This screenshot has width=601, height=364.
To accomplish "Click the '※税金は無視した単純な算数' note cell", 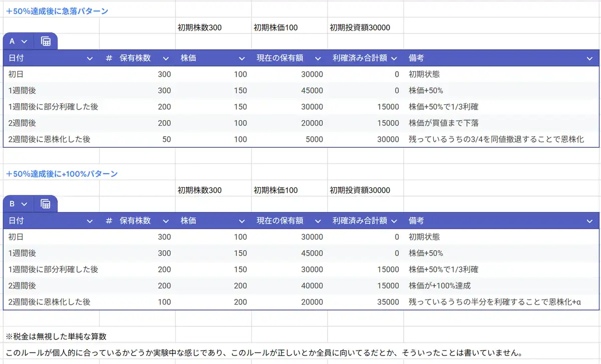I will pyautogui.click(x=56, y=336).
